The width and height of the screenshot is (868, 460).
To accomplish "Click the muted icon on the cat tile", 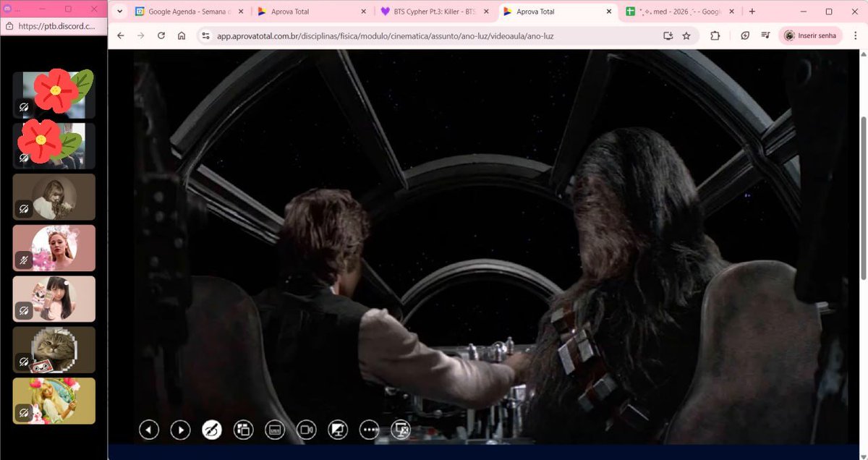I will click(x=24, y=362).
